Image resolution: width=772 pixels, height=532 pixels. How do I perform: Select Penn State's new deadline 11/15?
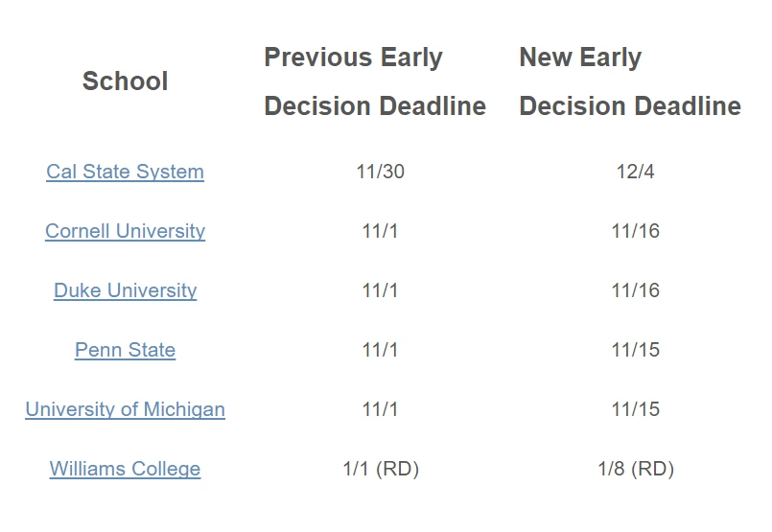(x=636, y=351)
